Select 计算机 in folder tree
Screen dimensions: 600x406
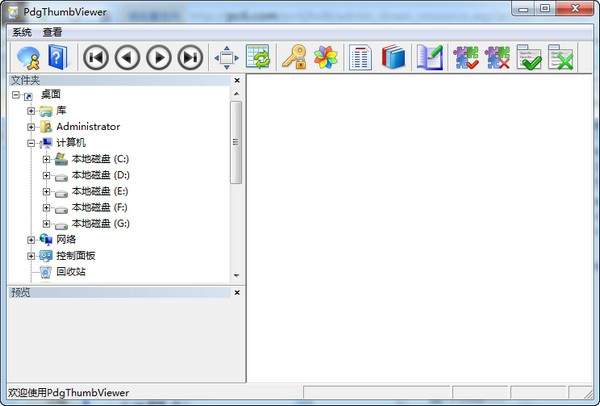(71, 143)
